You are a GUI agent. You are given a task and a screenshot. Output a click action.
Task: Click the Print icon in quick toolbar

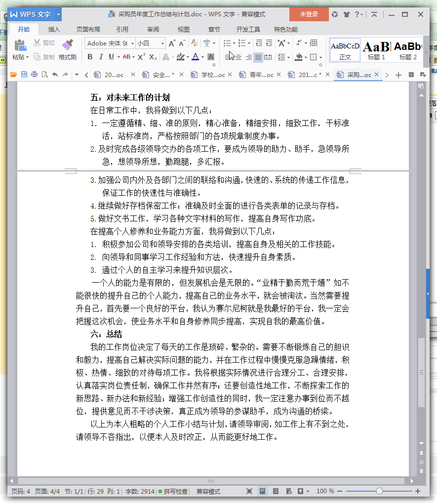tap(35, 75)
